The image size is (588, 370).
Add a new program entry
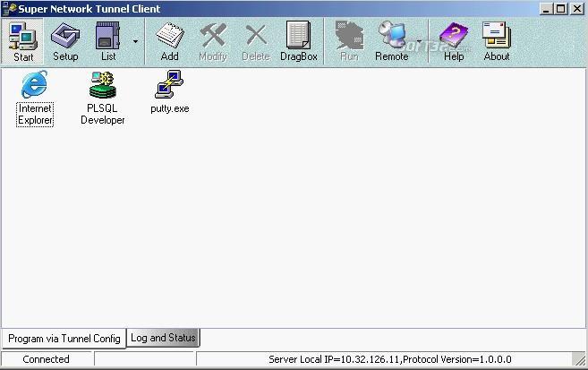tap(169, 41)
